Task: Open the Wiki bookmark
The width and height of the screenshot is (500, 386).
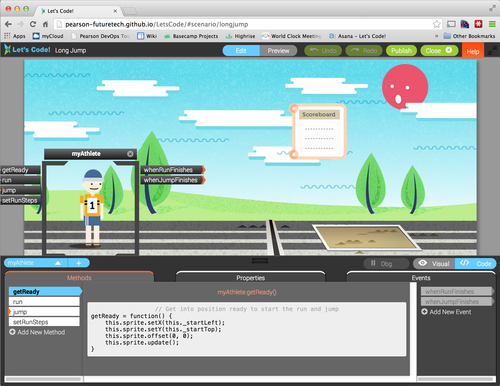Action: click(147, 36)
